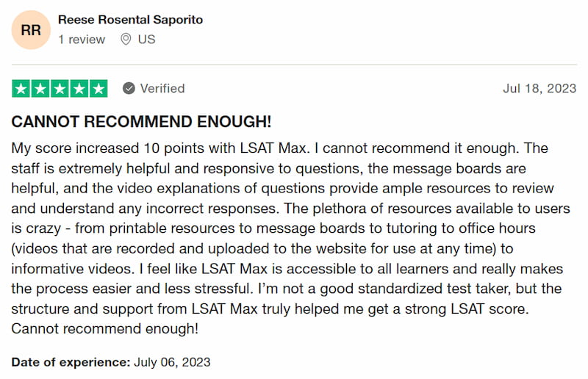Screen dimensions: 588x379
Task: Click the RR reviewer avatar circle
Action: click(x=31, y=30)
